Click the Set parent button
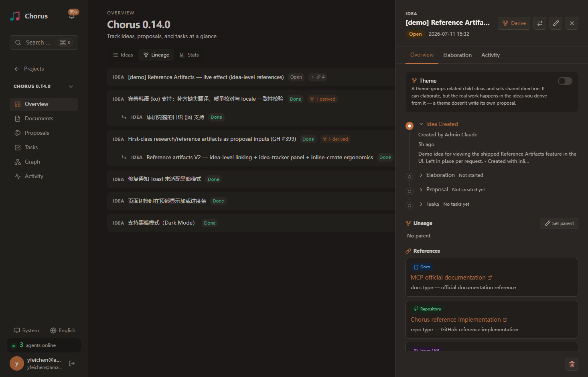Screen dimensions: 588x377 [559, 223]
